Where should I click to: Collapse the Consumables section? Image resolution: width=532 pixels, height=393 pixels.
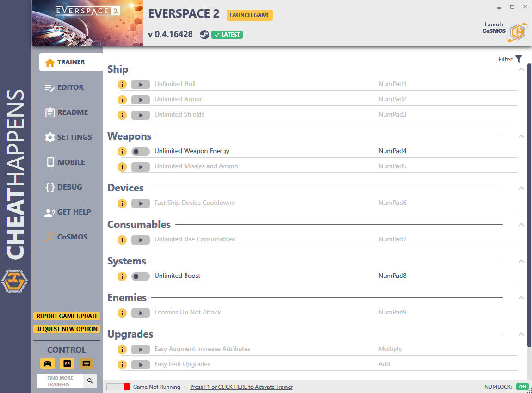click(x=521, y=225)
